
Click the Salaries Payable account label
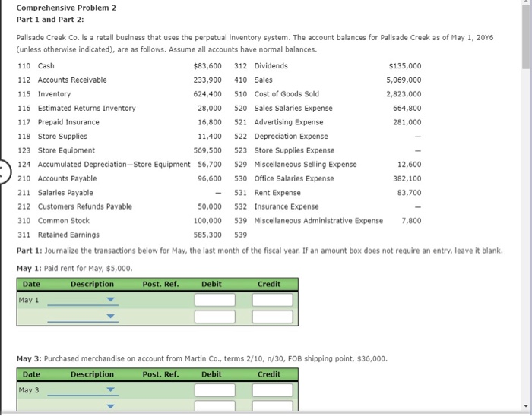click(65, 193)
